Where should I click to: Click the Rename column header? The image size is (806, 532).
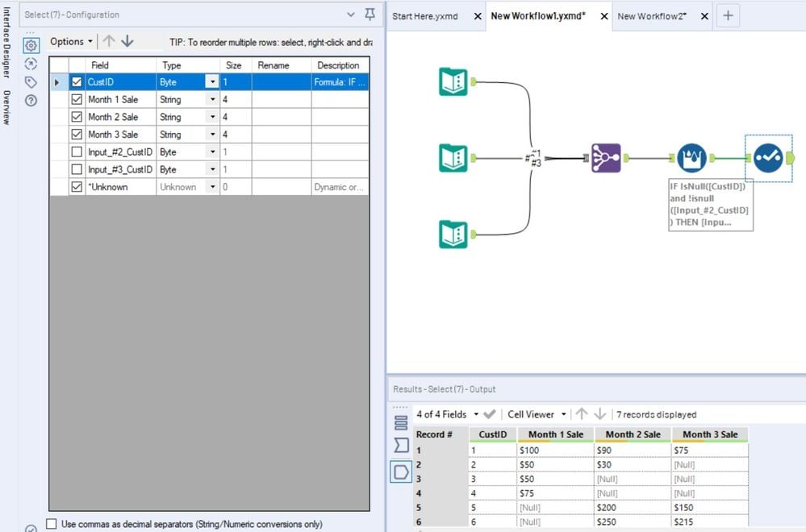(282, 65)
